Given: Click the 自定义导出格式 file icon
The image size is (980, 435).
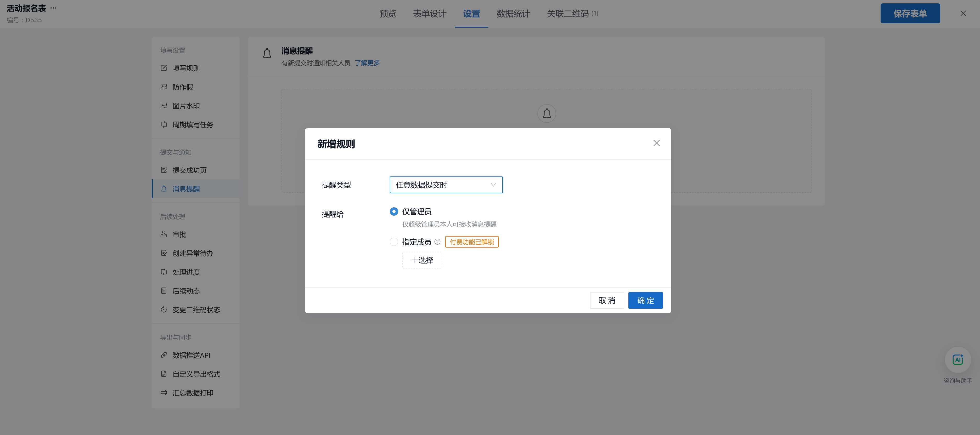Looking at the screenshot, I should 164,374.
